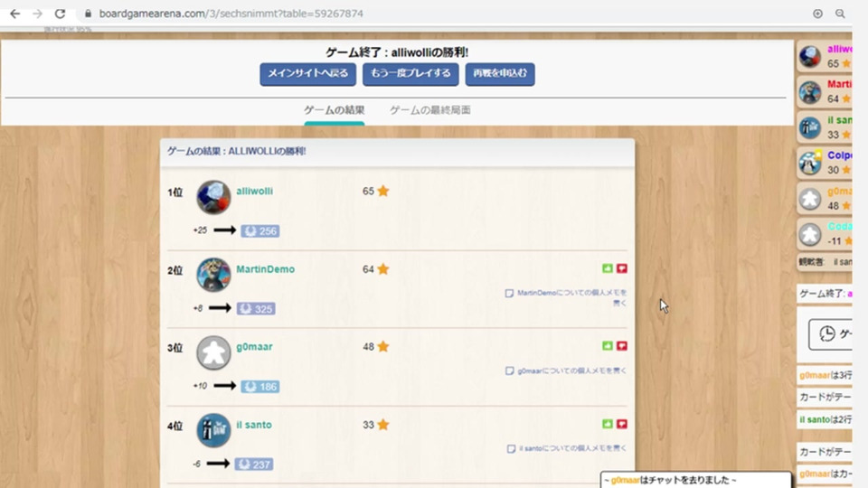
Task: Open g0maar avatar in results list
Action: point(213,352)
